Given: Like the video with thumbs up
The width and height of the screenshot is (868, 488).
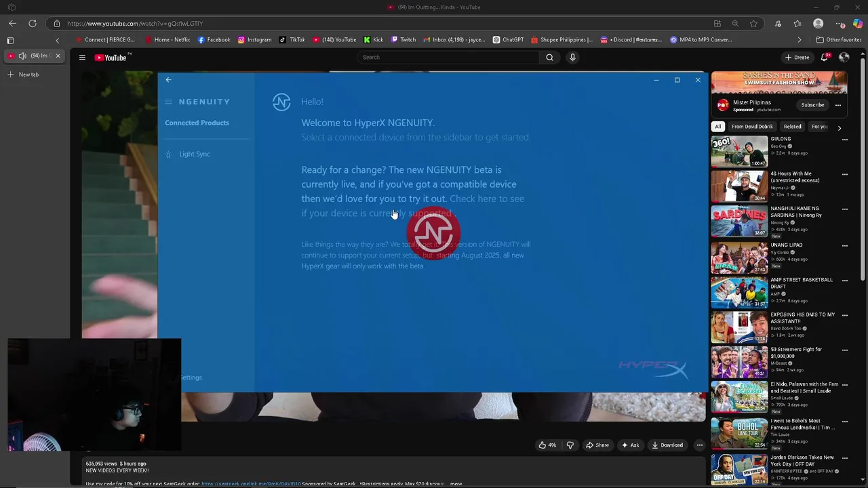Looking at the screenshot, I should pyautogui.click(x=547, y=445).
